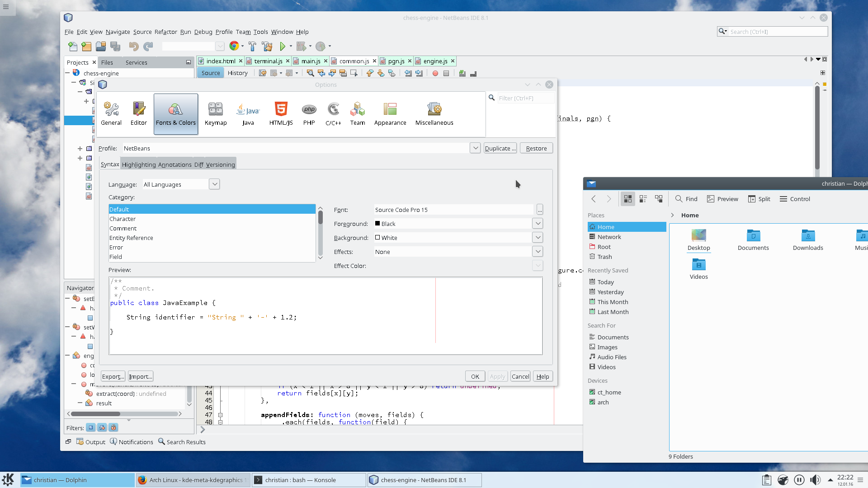Open Downloads folder in Dolphin
868x488 pixels.
(x=808, y=240)
